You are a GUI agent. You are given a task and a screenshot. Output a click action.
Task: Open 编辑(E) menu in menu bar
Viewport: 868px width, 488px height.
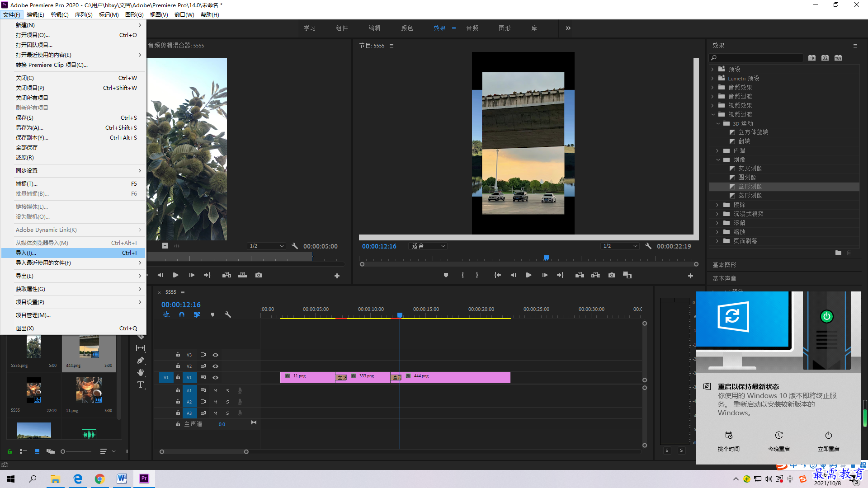(x=35, y=14)
